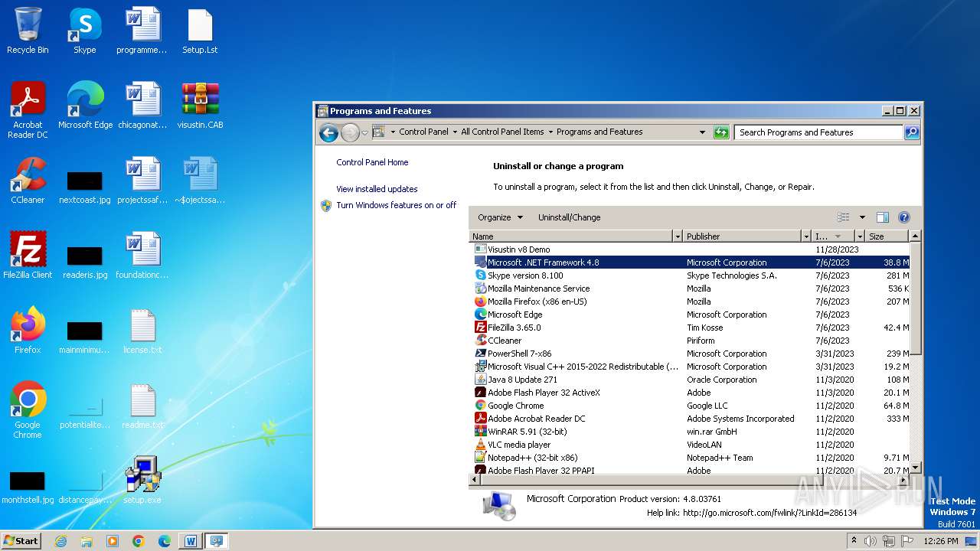Click in Search Programs and Features box
Viewport: 980px width, 551px height.
pos(818,132)
